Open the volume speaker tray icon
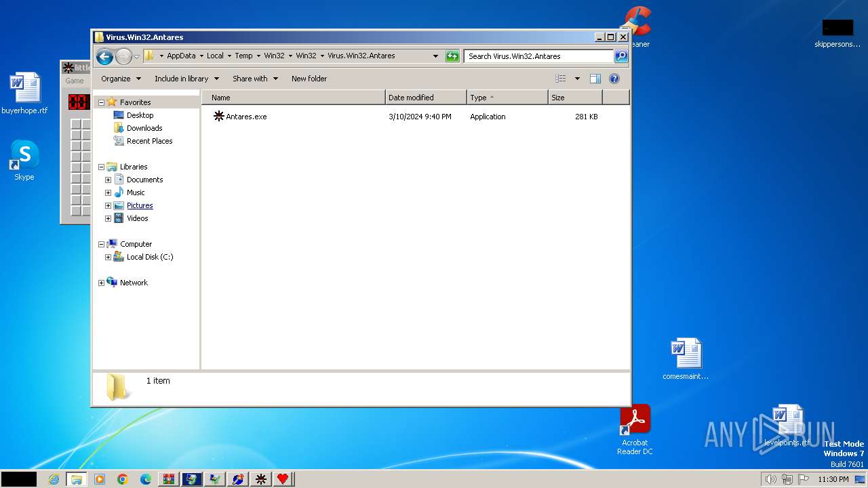 pyautogui.click(x=771, y=479)
